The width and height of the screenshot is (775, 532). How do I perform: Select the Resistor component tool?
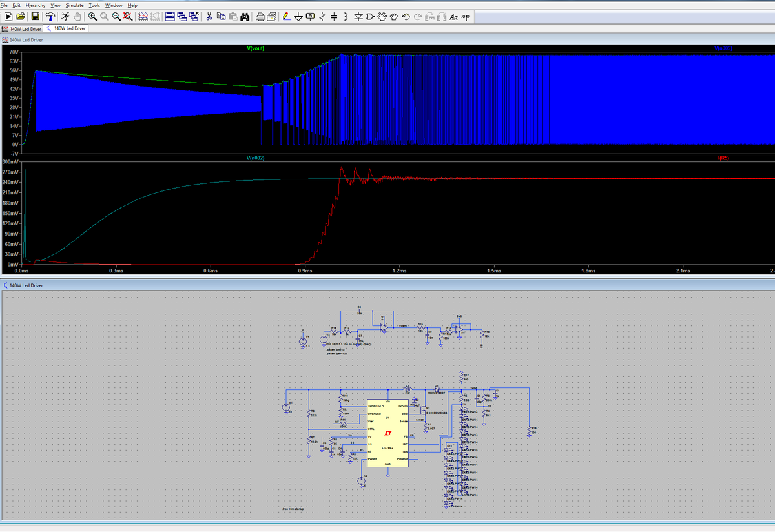[x=322, y=16]
